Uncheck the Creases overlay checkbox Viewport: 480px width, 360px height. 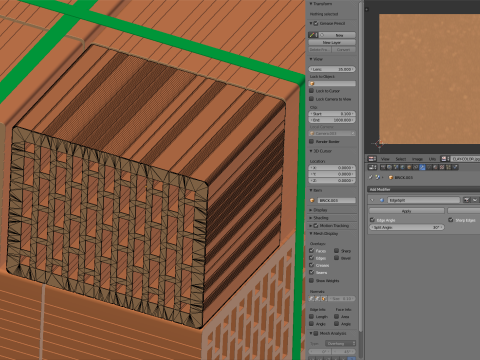(x=312, y=265)
